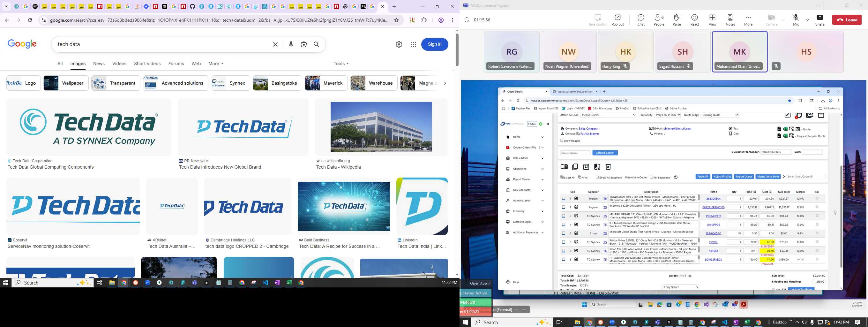This screenshot has height=327, width=868.
Task: Open camera options arrow in Teams
Action: click(x=783, y=20)
